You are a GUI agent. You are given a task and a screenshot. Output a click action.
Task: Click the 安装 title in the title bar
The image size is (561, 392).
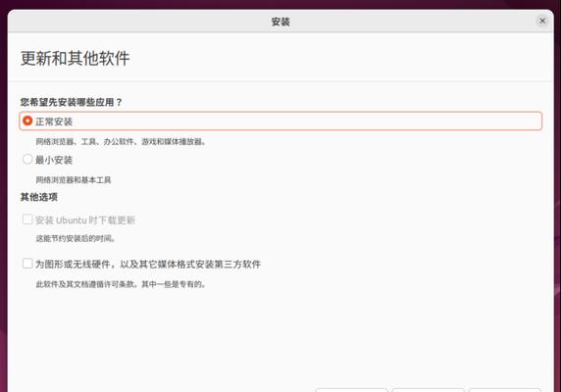pos(280,22)
